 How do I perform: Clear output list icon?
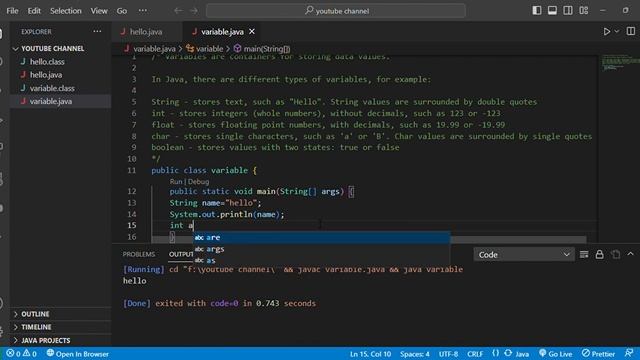[x=584, y=255]
